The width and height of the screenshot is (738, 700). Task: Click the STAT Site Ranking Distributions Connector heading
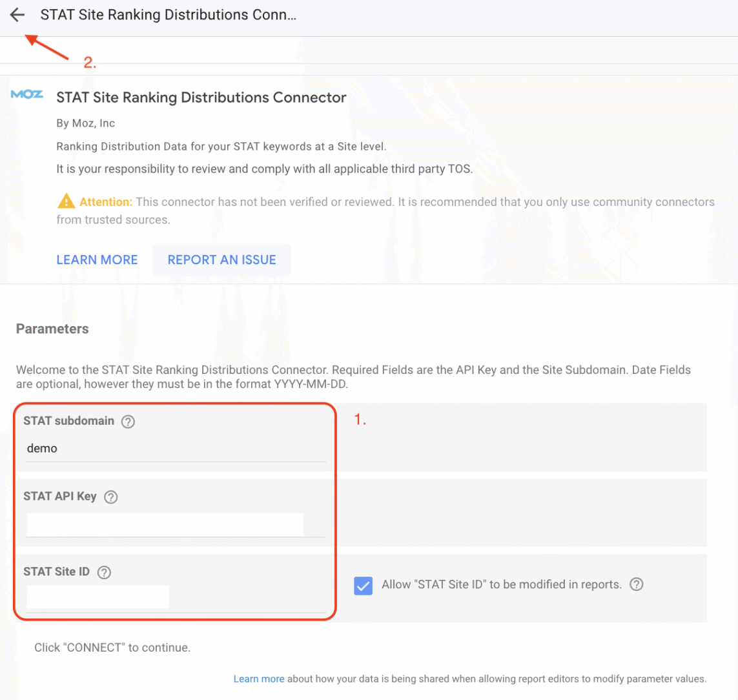pos(201,98)
